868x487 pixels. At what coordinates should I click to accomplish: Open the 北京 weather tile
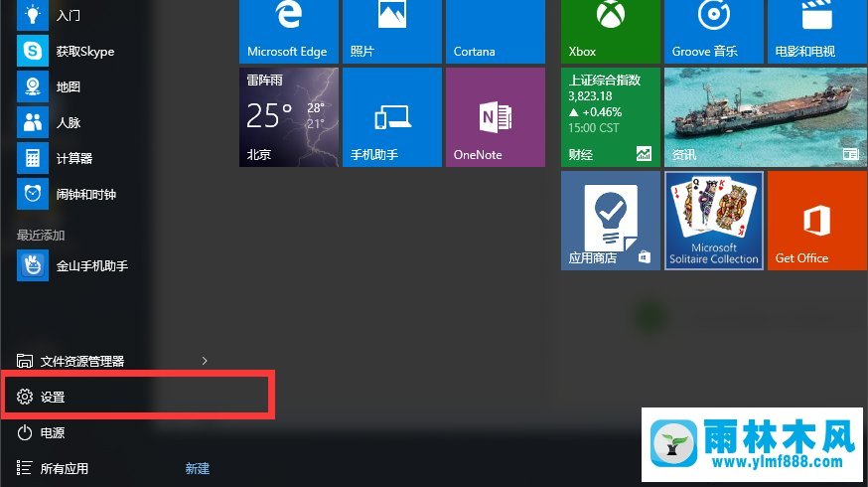click(x=289, y=117)
